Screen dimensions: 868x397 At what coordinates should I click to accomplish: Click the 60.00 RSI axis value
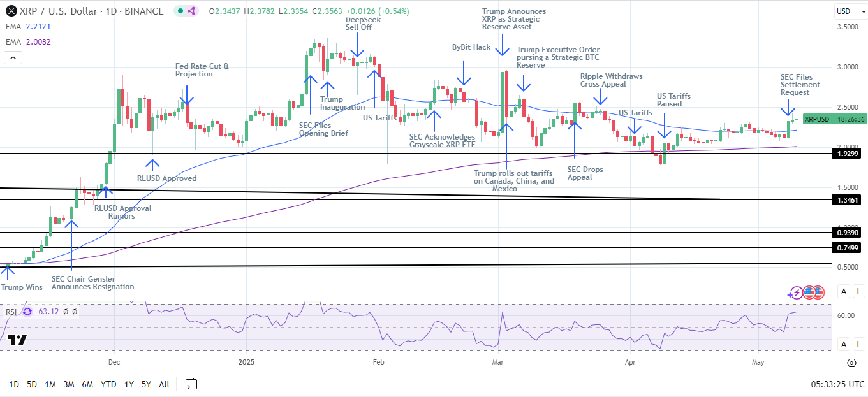coord(846,315)
